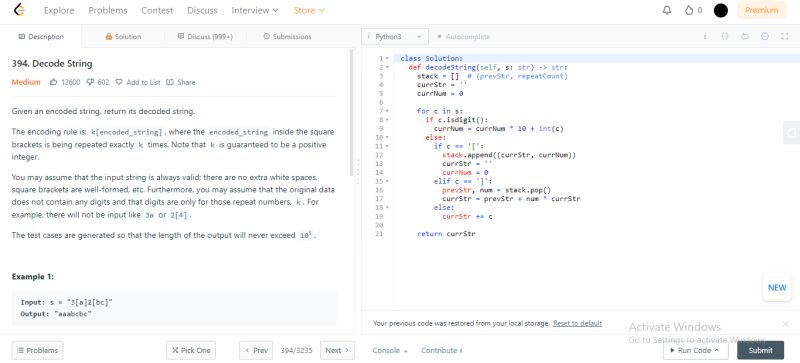Reset code with the revert icon
Screen dimensions: 800x363
(744, 37)
